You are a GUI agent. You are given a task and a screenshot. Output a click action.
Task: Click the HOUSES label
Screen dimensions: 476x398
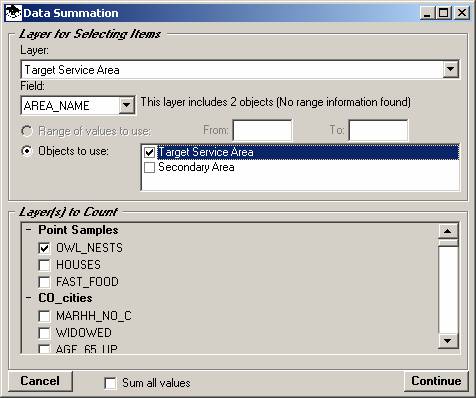[x=78, y=265]
